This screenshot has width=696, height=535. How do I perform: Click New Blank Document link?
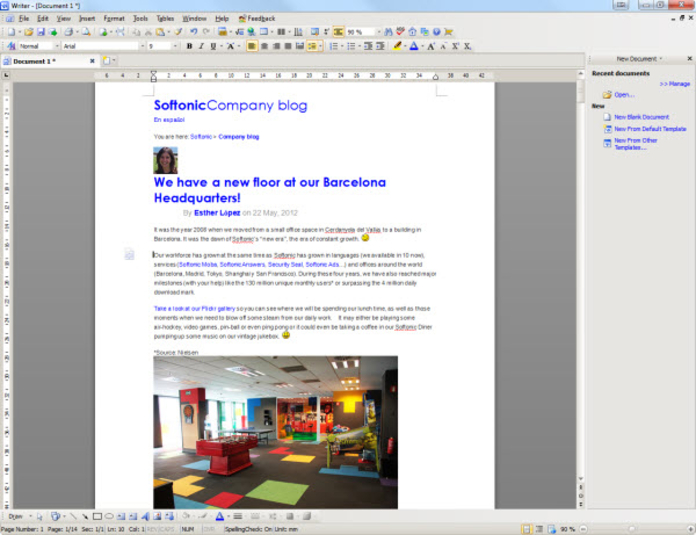pyautogui.click(x=641, y=117)
